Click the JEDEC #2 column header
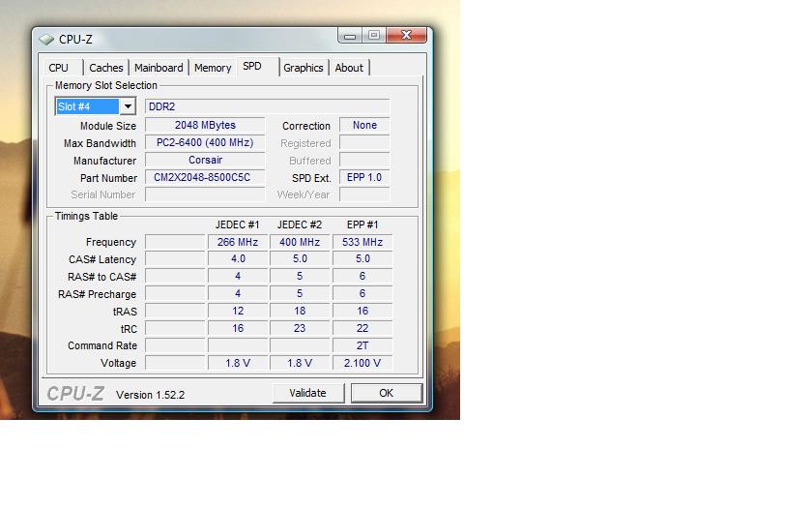The width and height of the screenshot is (812, 508). pyautogui.click(x=300, y=224)
